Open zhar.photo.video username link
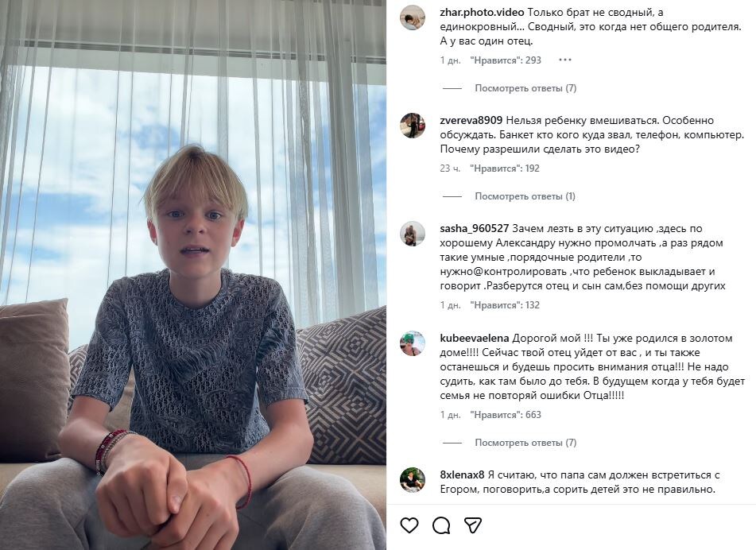The height and width of the screenshot is (550, 756). [x=480, y=12]
